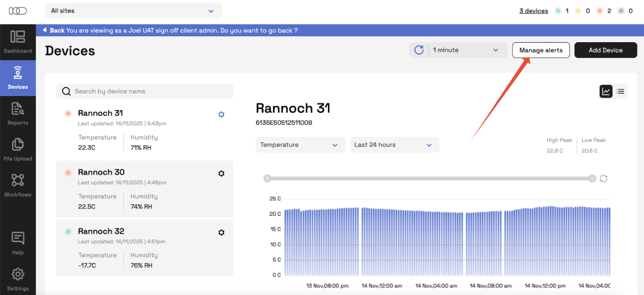Click device ID 6136E50512511008
Viewport: 644px width, 295px height.
284,123
